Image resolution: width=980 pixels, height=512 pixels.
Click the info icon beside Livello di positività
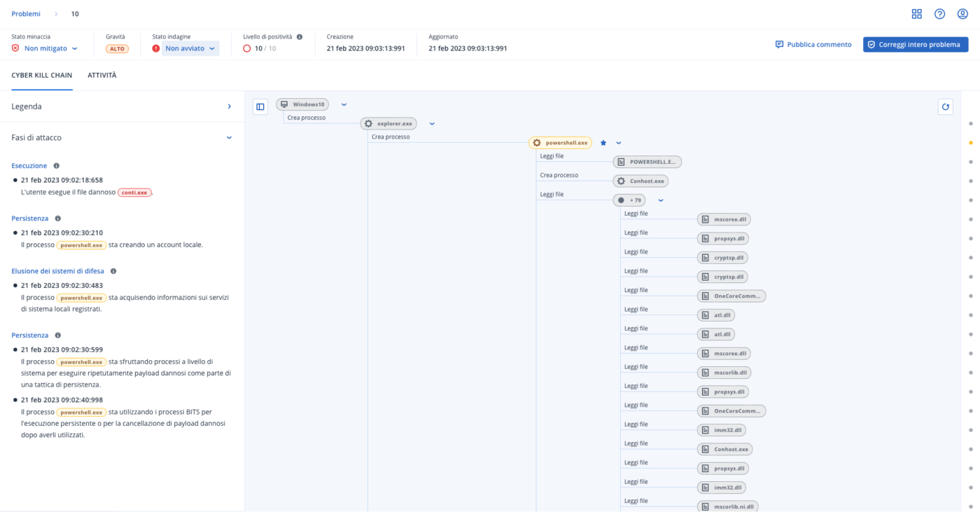pyautogui.click(x=301, y=36)
